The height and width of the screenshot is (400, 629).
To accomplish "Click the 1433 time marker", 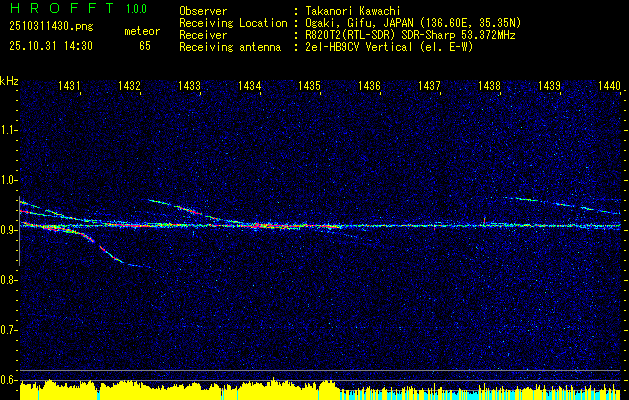I will click(x=189, y=85).
